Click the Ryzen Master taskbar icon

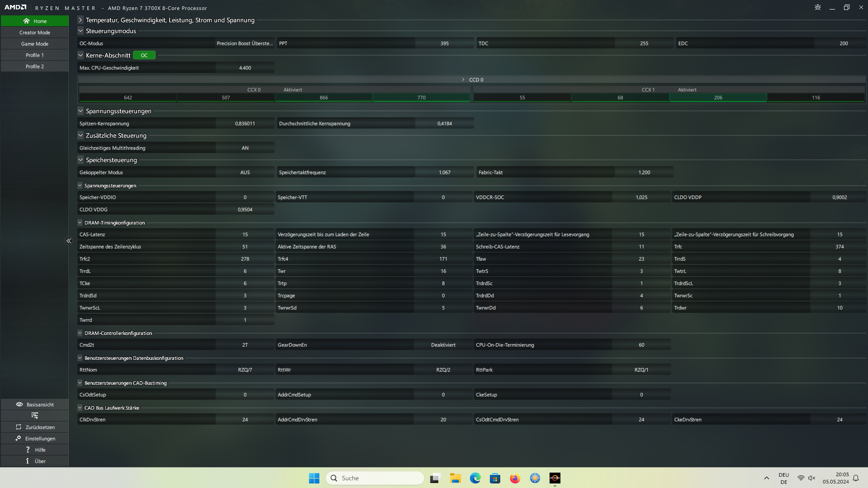click(555, 478)
